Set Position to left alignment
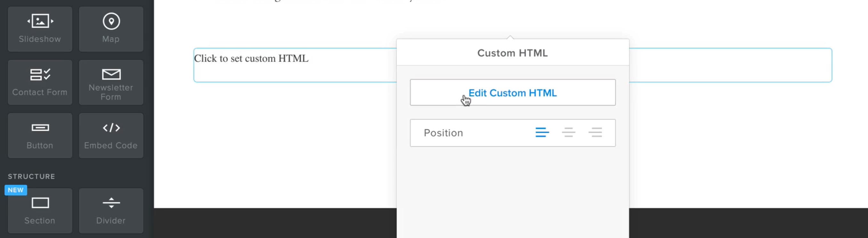Screen dimensions: 868x238 point(542,132)
